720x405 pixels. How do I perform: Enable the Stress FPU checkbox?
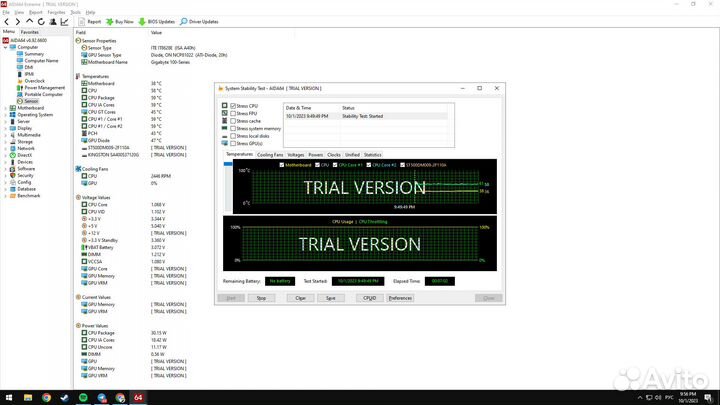coord(233,113)
